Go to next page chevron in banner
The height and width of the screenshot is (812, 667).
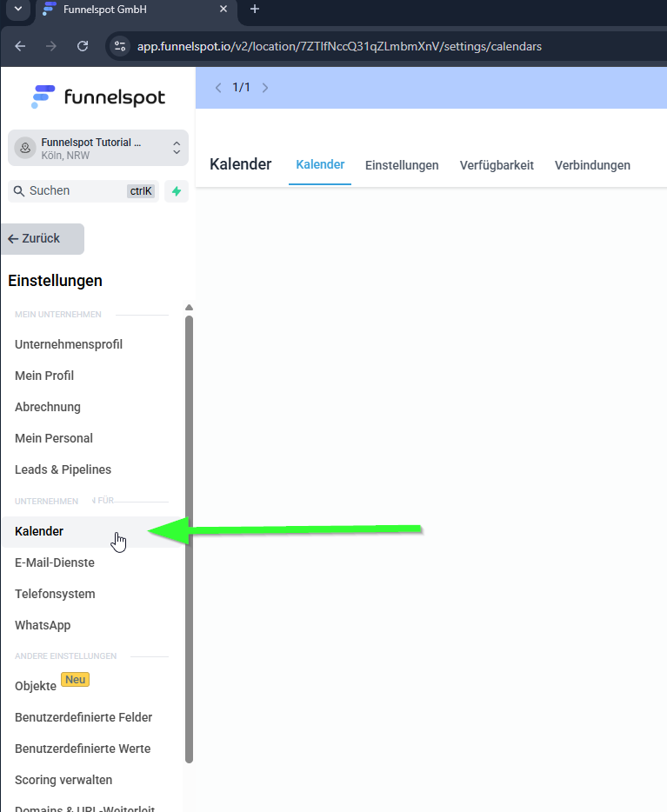point(265,88)
